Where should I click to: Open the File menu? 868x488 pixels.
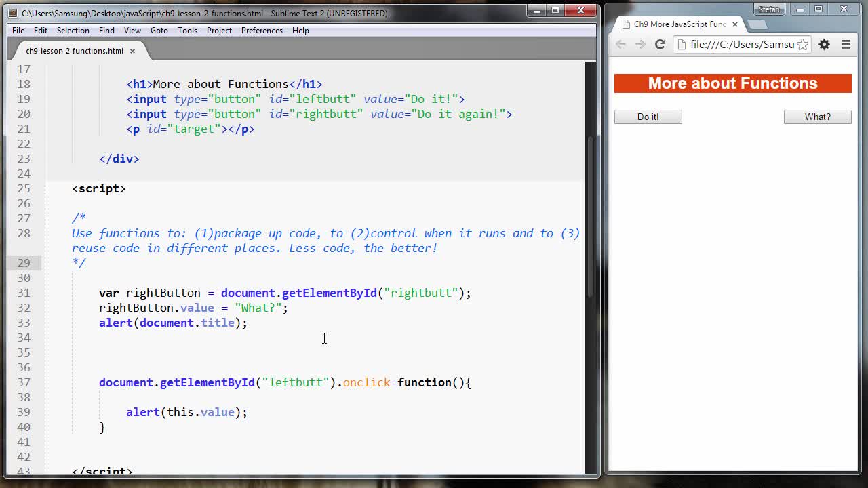tap(18, 30)
